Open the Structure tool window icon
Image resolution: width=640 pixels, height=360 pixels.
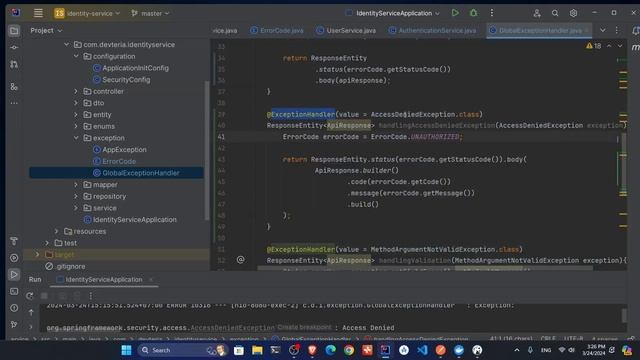click(x=14, y=87)
